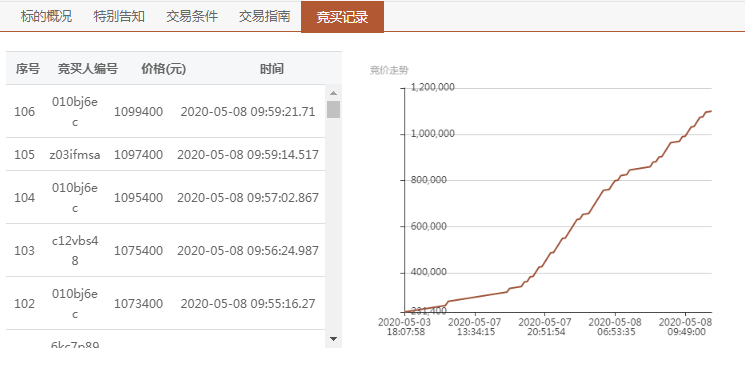Switch to the 特别告知 tab
Viewport: 745px width, 375px height.
pos(119,17)
